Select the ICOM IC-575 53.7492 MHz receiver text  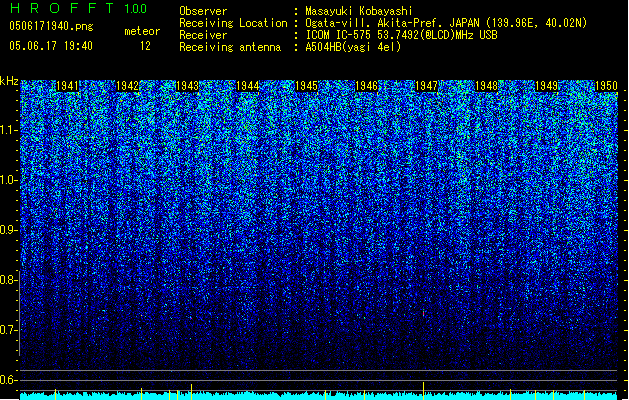pos(402,35)
